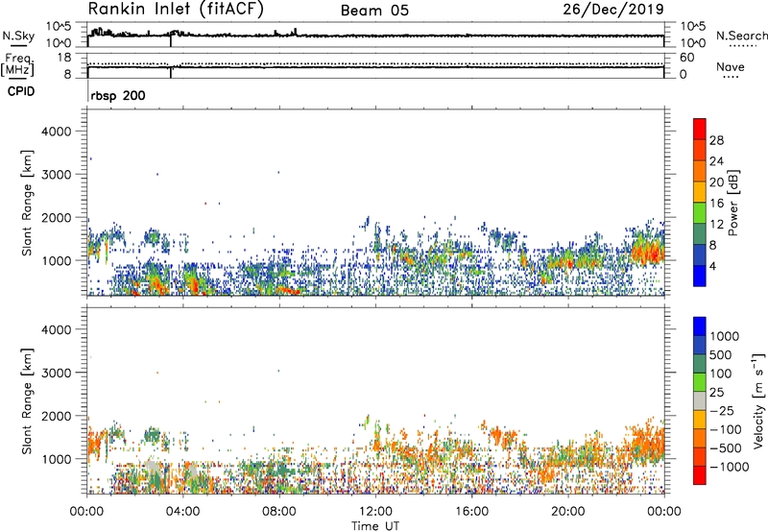This screenshot has width=768, height=532.
Task: Click the 'Rankin Inlet (fitACF)' title
Action: 176,10
